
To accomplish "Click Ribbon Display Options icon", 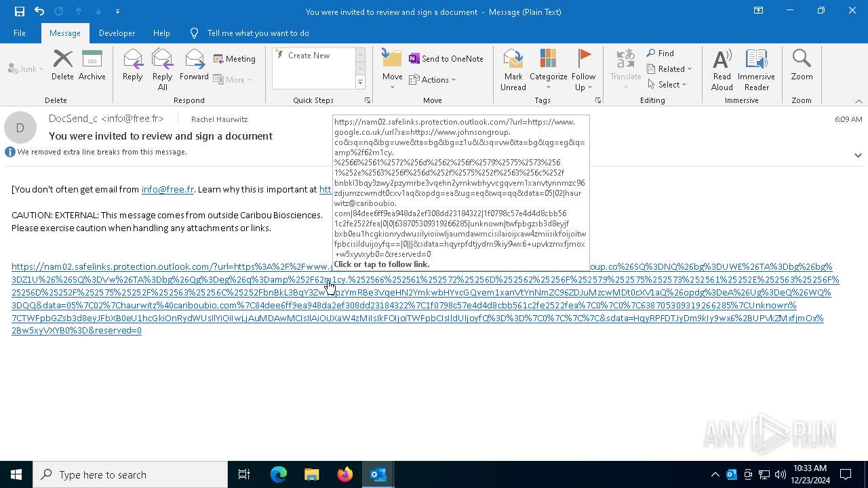I will [759, 11].
